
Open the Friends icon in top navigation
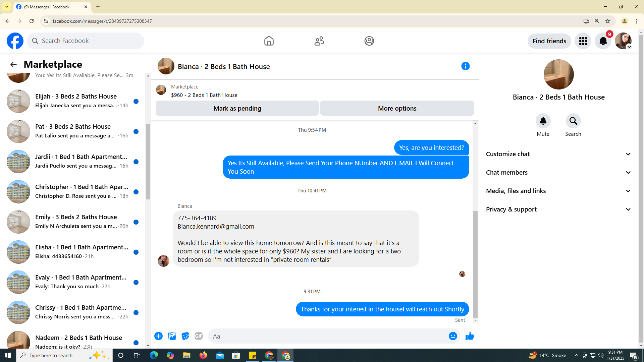tap(319, 41)
